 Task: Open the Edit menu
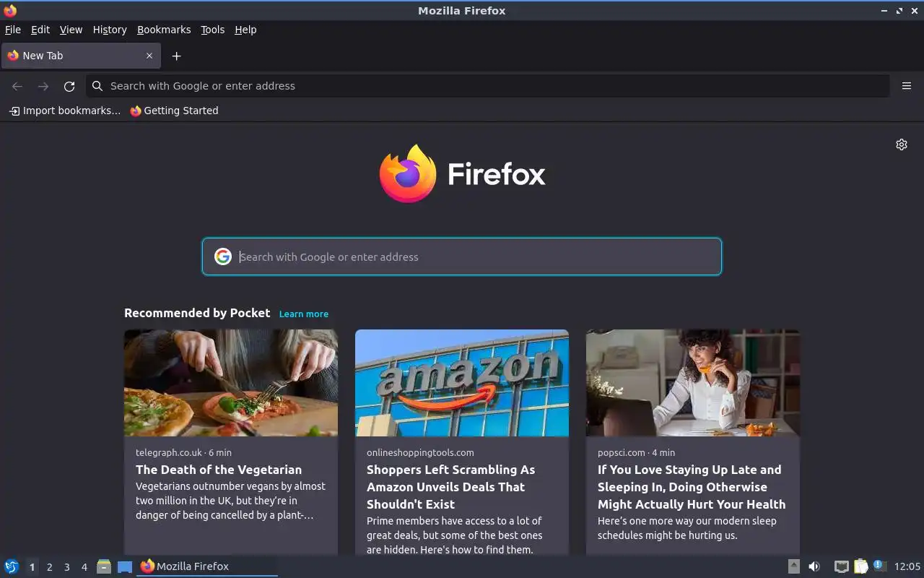40,30
